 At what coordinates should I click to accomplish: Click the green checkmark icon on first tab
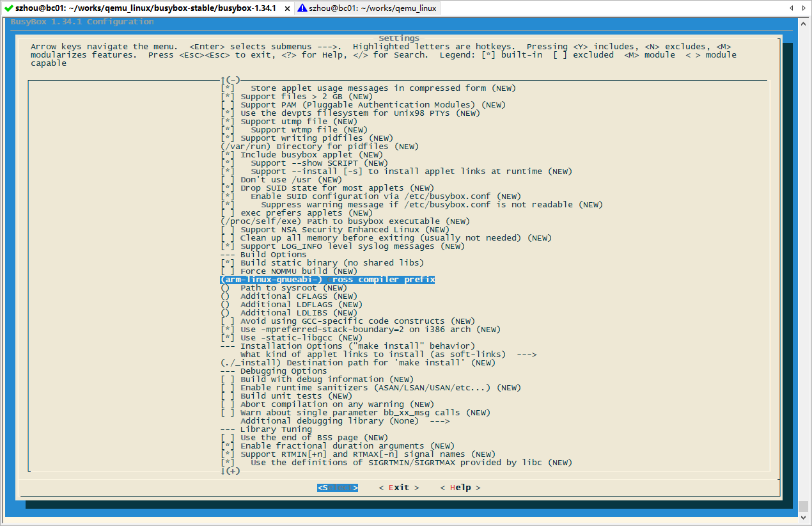(8, 8)
